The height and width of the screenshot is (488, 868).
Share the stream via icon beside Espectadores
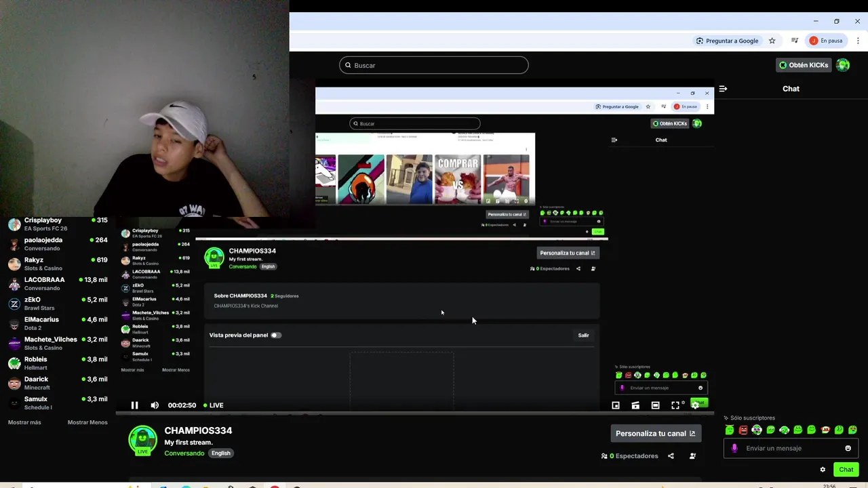[x=671, y=456]
